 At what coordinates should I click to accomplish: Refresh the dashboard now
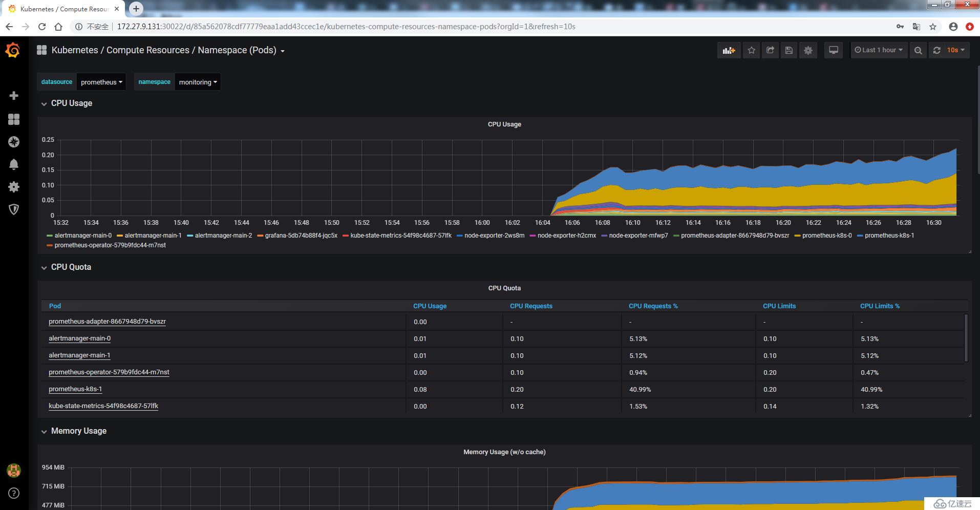pos(936,50)
